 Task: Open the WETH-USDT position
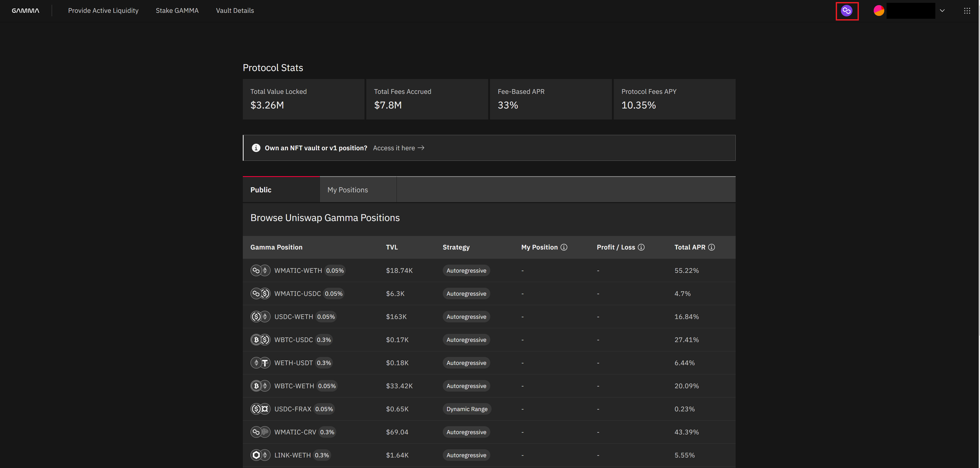[x=489, y=363]
